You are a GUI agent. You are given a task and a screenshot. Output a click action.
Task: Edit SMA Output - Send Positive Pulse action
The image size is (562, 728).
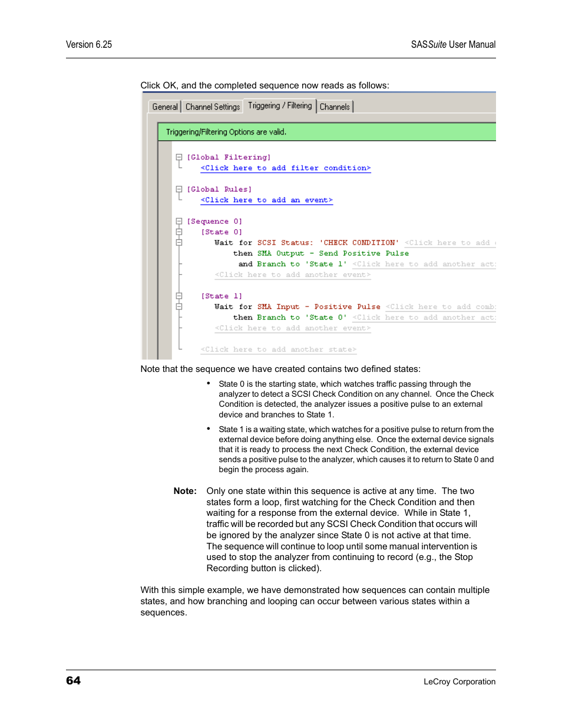click(333, 253)
